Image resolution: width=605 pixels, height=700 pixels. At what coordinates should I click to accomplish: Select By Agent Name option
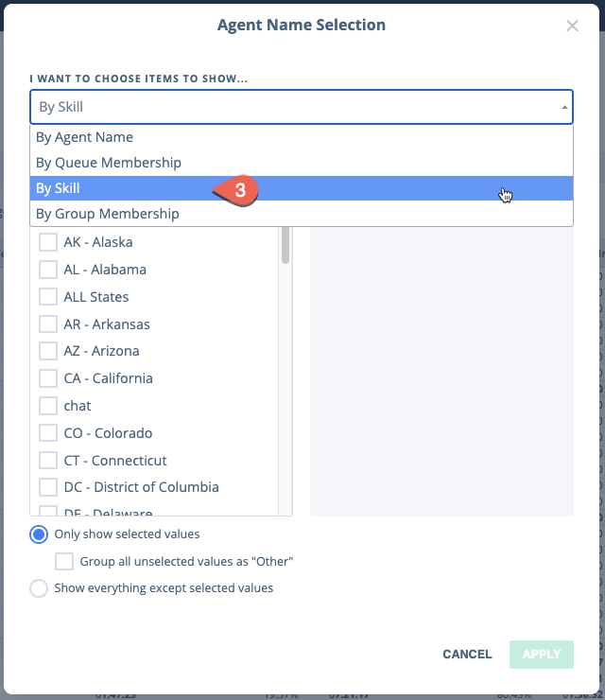tap(302, 137)
